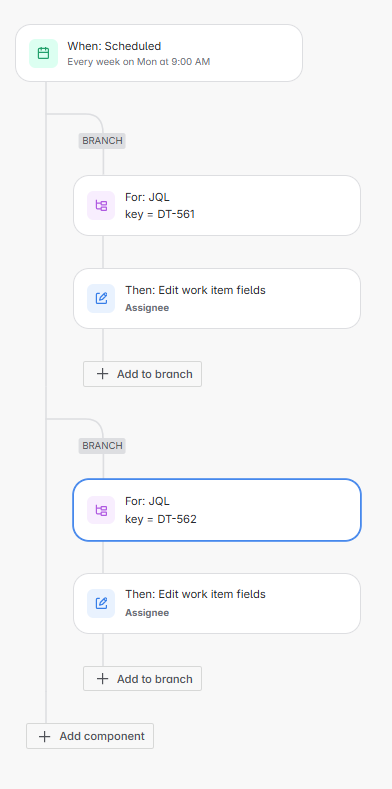Click the second branch's blue edit pencil icon

point(101,603)
